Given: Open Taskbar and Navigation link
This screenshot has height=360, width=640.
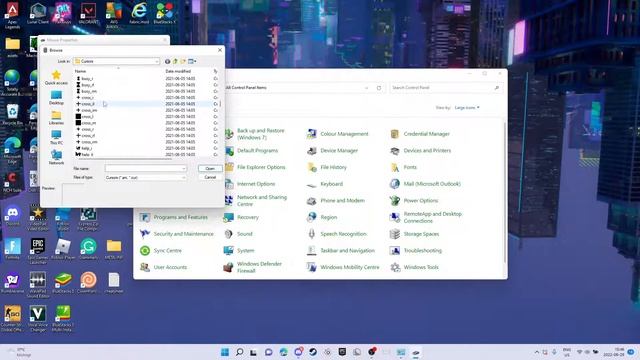Looking at the screenshot, I should (x=347, y=251).
